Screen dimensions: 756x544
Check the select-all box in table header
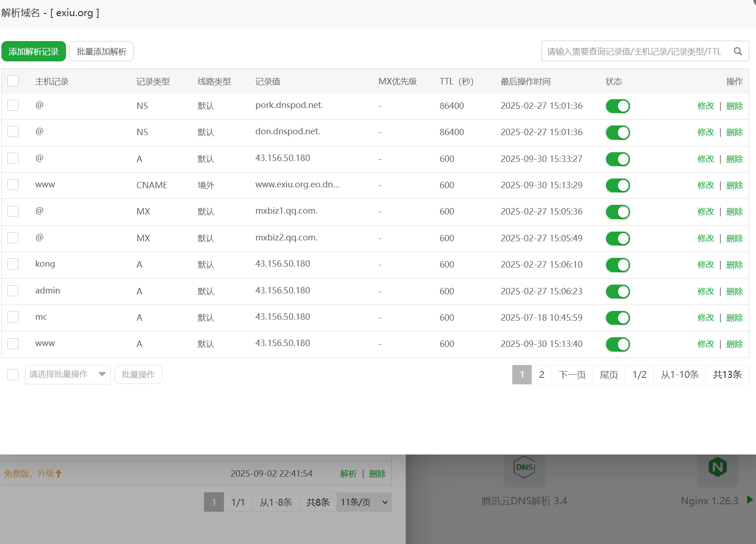coord(13,81)
